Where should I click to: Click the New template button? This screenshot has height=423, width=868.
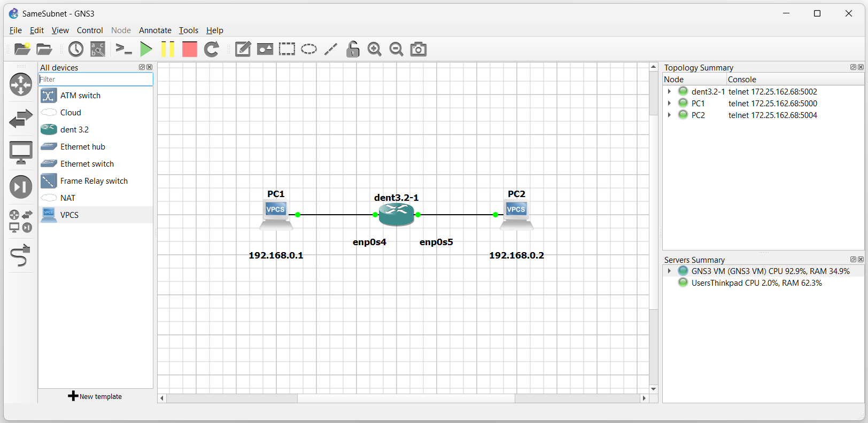tap(95, 396)
